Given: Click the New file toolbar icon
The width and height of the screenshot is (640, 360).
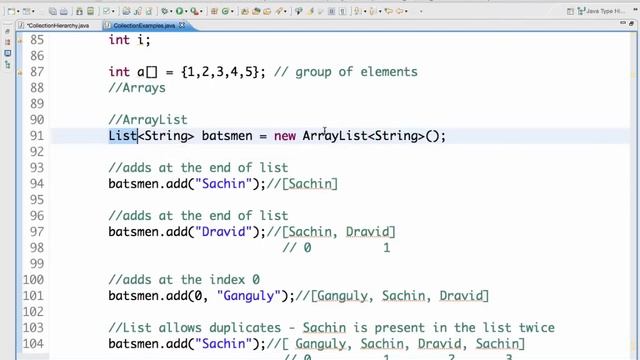Looking at the screenshot, I should click(11, 11).
